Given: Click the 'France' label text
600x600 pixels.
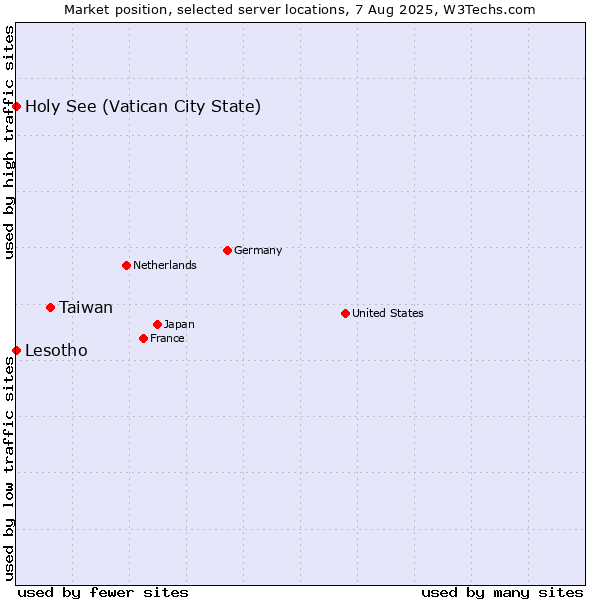Looking at the screenshot, I should 167,339.
